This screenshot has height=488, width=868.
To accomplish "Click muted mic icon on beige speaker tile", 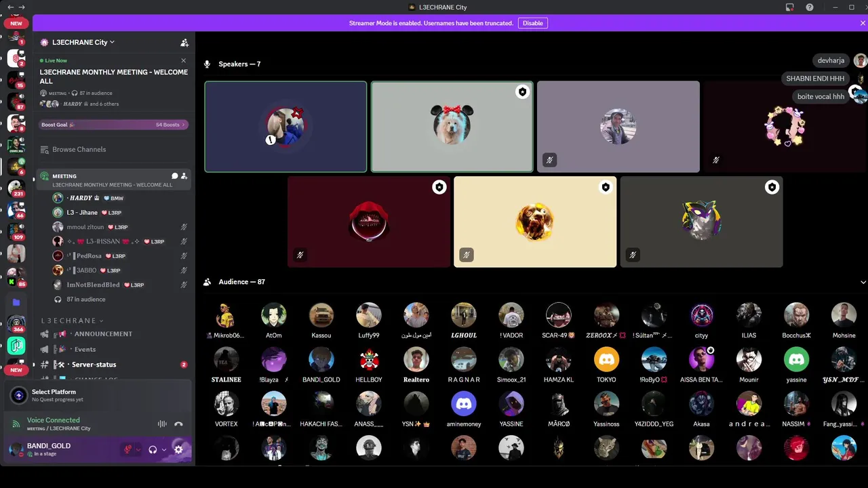I will pyautogui.click(x=466, y=255).
